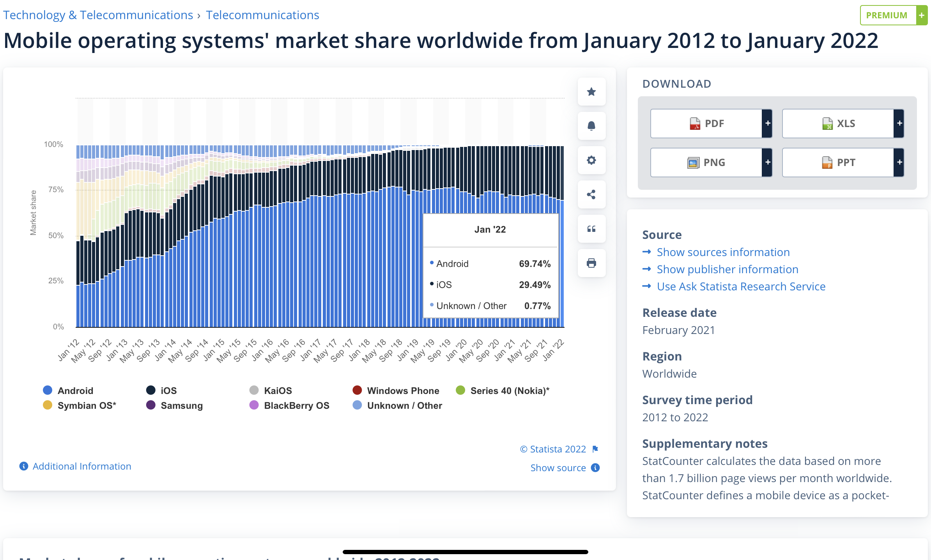Click the Show source link
Viewport: 931px width, 560px height.
point(558,468)
